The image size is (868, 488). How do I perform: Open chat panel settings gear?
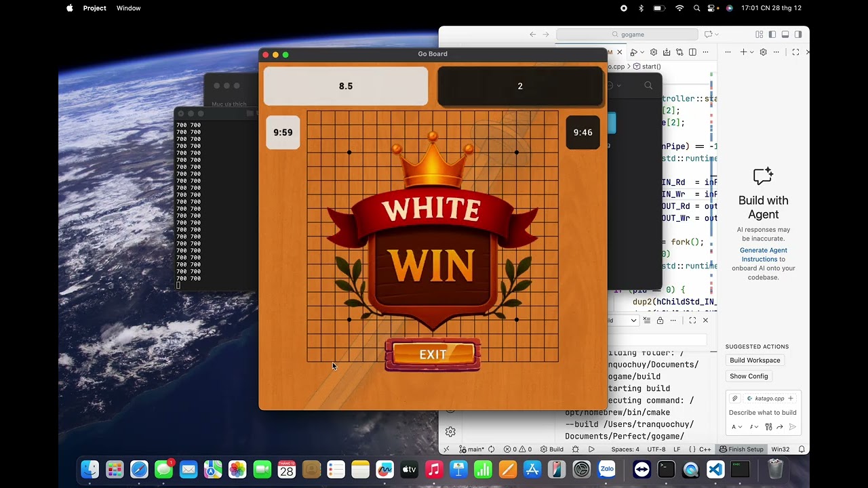pos(764,52)
